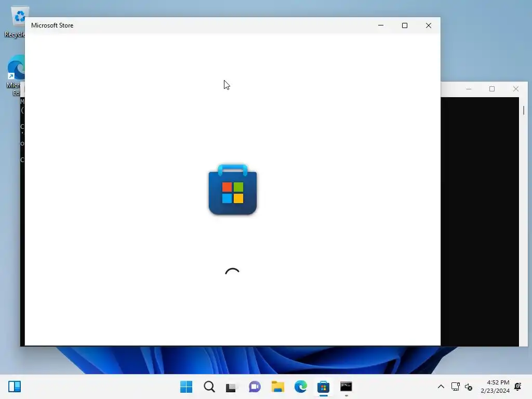Open Task View on the taskbar
This screenshot has width=532, height=399.
[231, 387]
